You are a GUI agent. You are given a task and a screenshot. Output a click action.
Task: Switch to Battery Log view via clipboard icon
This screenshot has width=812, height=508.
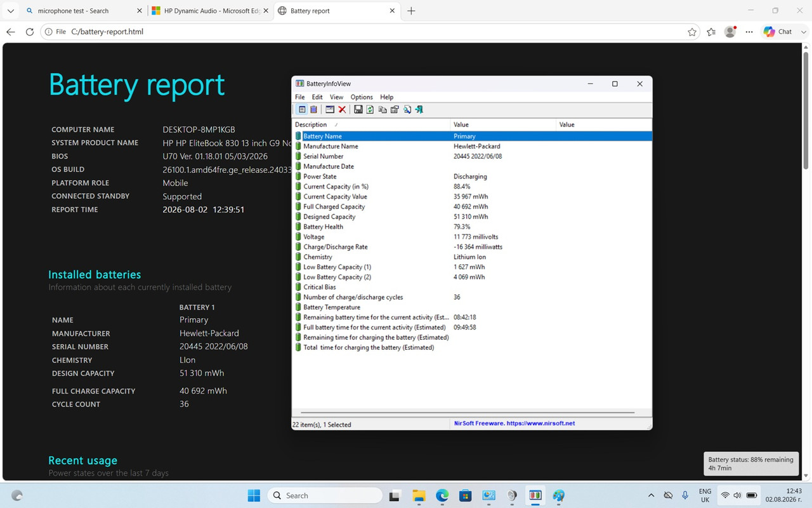point(313,110)
